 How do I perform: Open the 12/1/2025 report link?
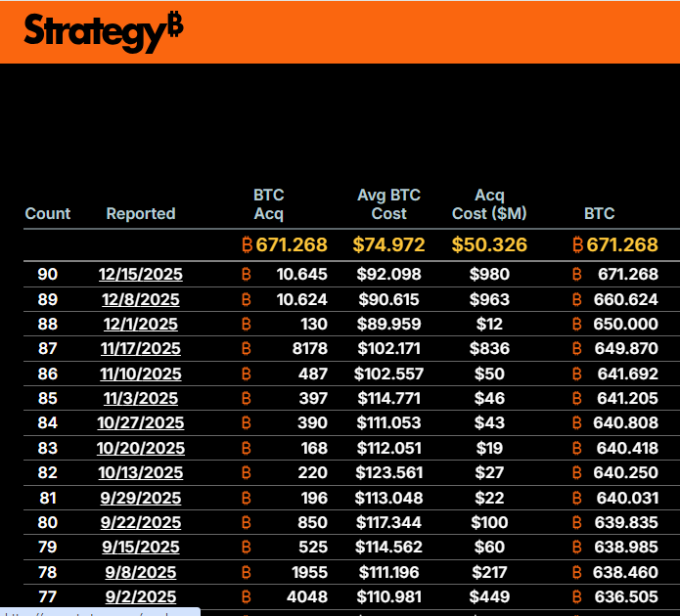[141, 324]
